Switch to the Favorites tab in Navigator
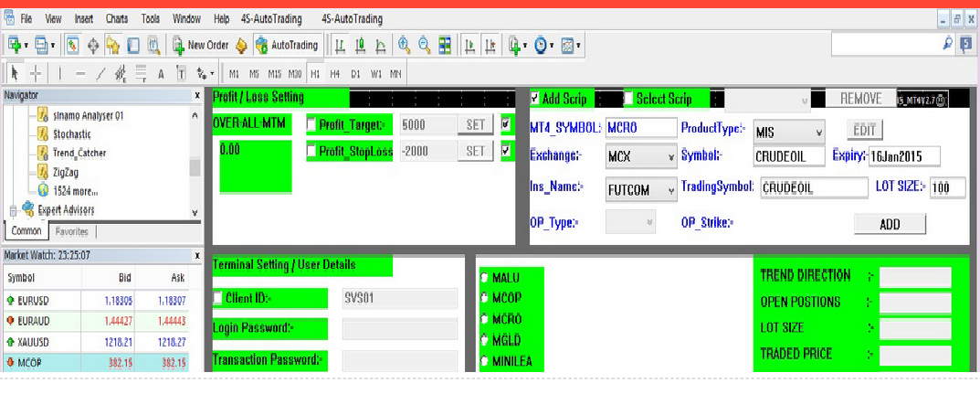 pos(71,231)
